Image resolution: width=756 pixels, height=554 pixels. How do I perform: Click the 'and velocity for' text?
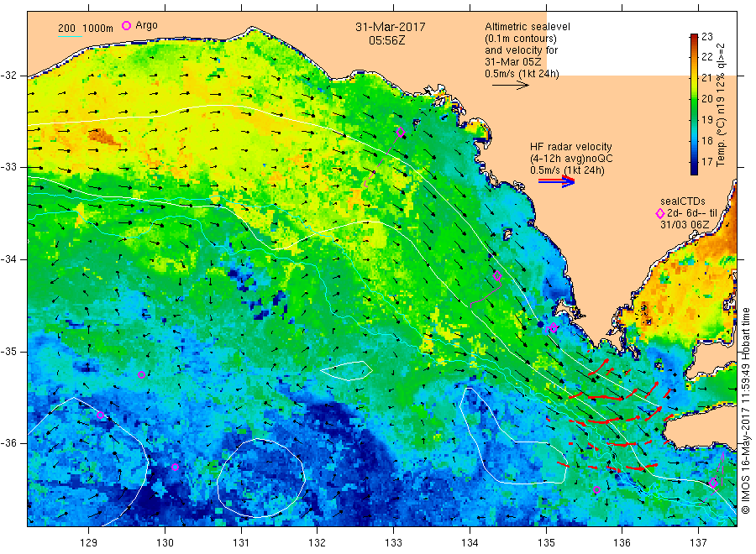pyautogui.click(x=521, y=50)
